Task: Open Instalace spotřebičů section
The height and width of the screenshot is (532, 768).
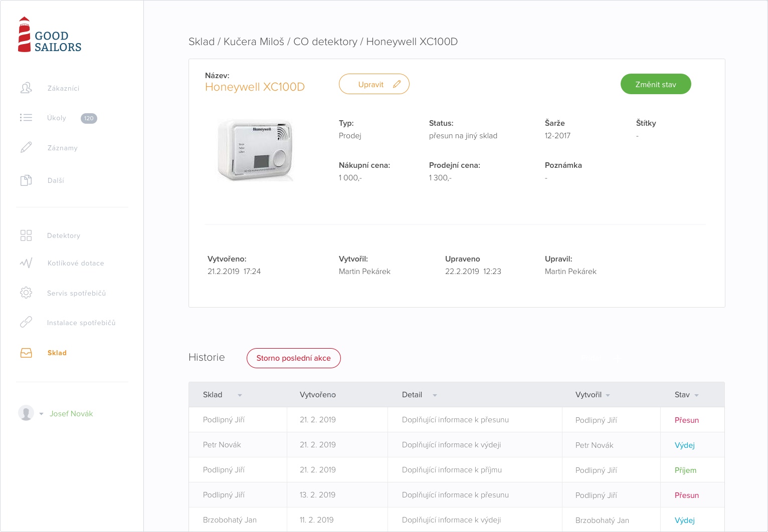Action: coord(81,323)
